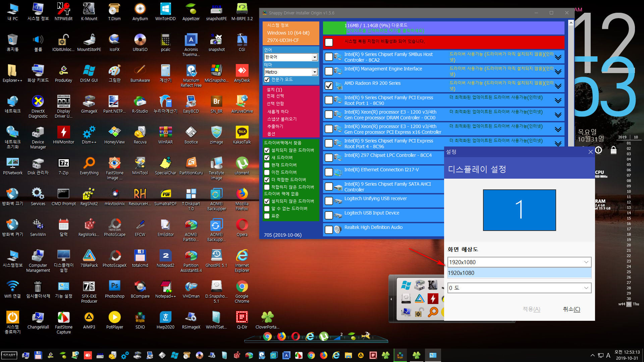The height and width of the screenshot is (362, 644).
Task: Enable the 이전 드라이버 filter checkbox
Action: [267, 172]
